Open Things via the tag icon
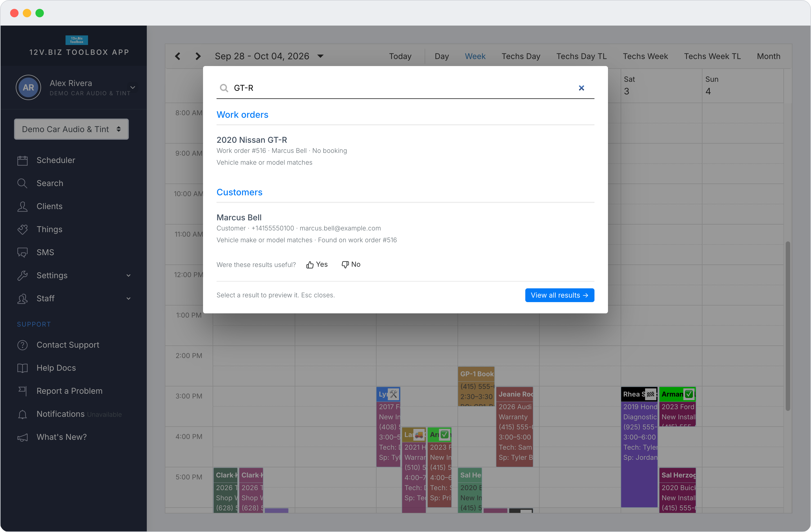The image size is (811, 532). click(x=22, y=230)
